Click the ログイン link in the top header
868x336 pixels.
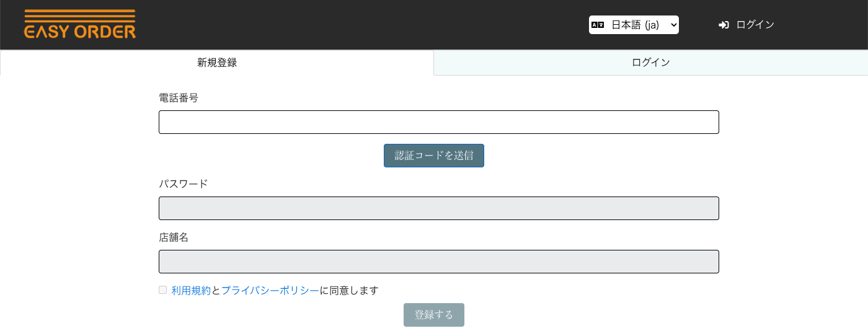click(x=755, y=25)
